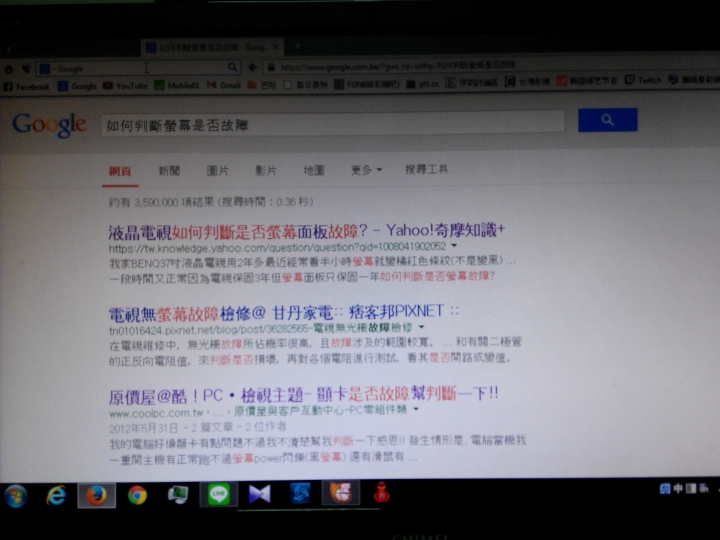The image size is (720, 540).
Task: Open a new tab with plus button
Action: (x=298, y=46)
